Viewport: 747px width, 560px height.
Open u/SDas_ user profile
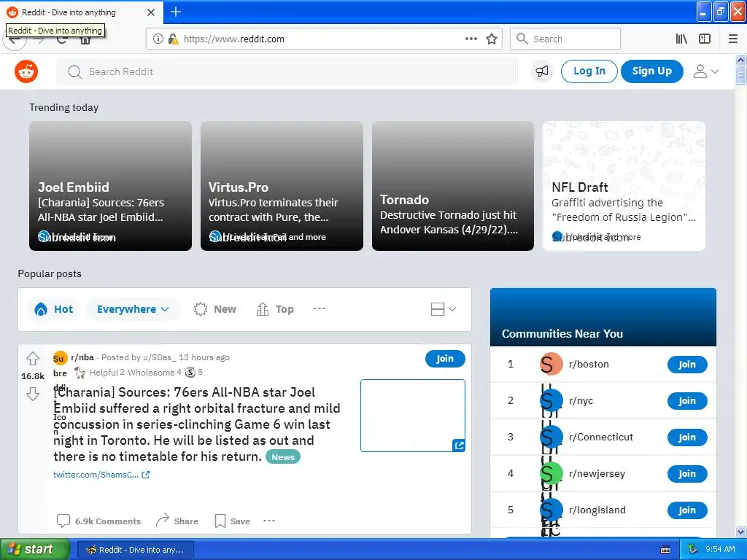tap(159, 357)
